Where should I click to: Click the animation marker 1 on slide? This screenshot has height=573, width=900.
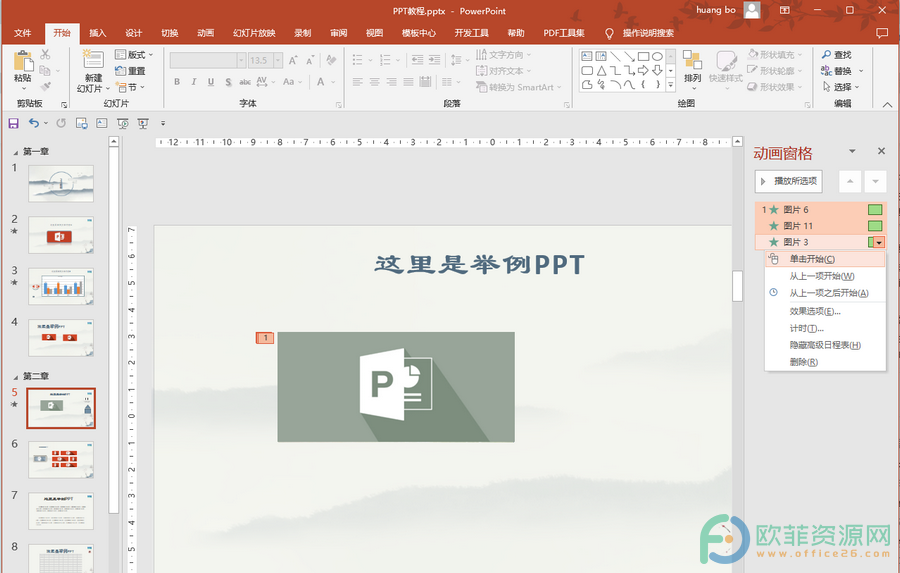(x=265, y=338)
